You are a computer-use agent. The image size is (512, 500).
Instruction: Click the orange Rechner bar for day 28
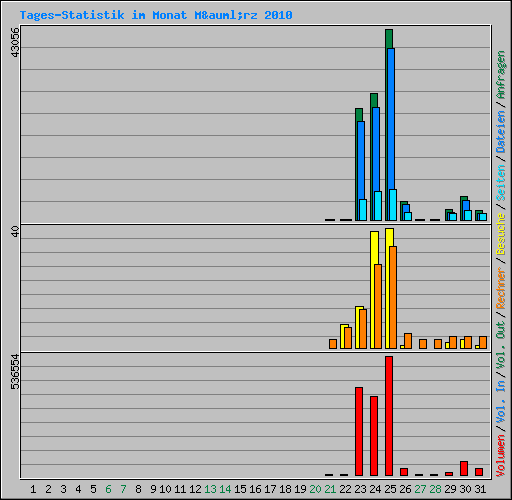(438, 344)
